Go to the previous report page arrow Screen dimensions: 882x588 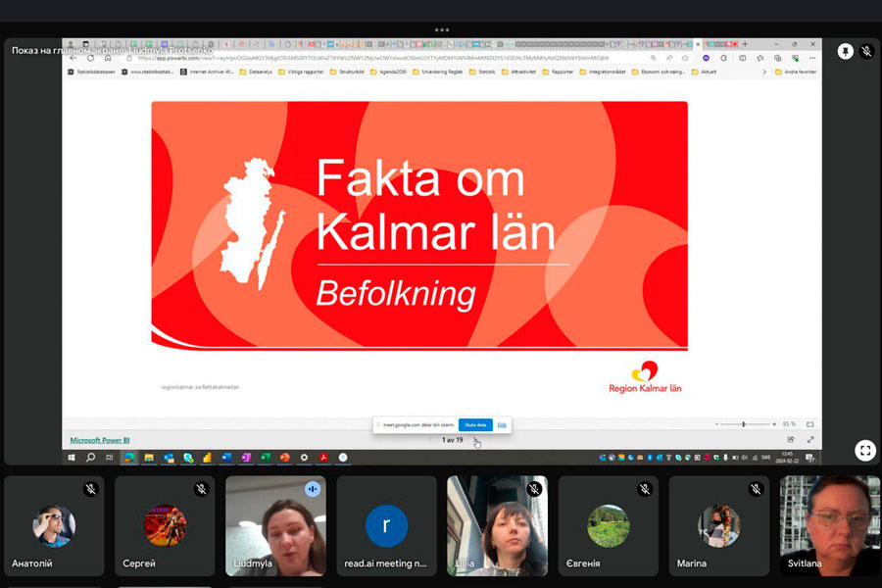pos(430,440)
